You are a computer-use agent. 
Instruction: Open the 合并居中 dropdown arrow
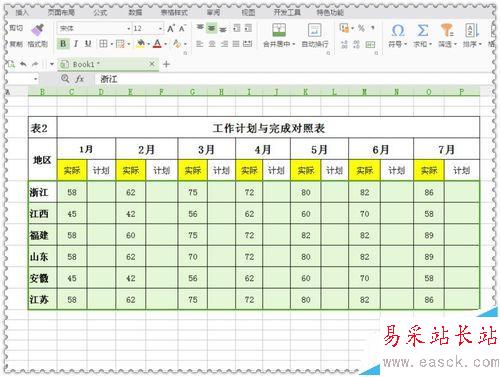coord(293,44)
